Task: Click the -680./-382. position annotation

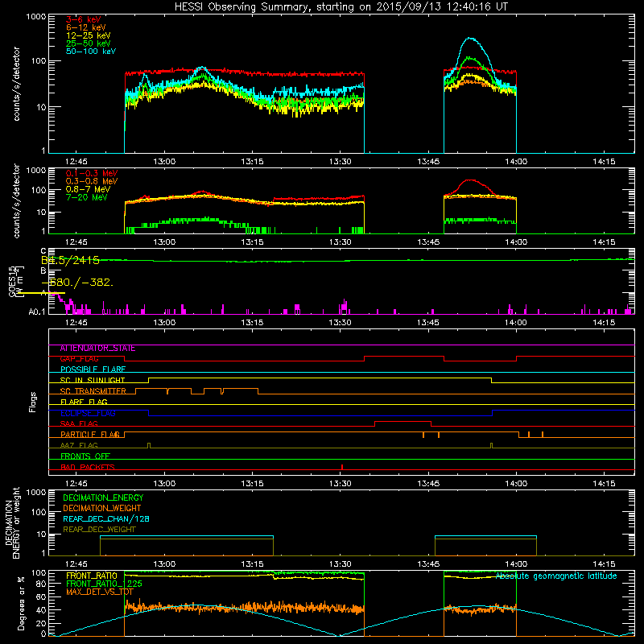Action: [77, 283]
